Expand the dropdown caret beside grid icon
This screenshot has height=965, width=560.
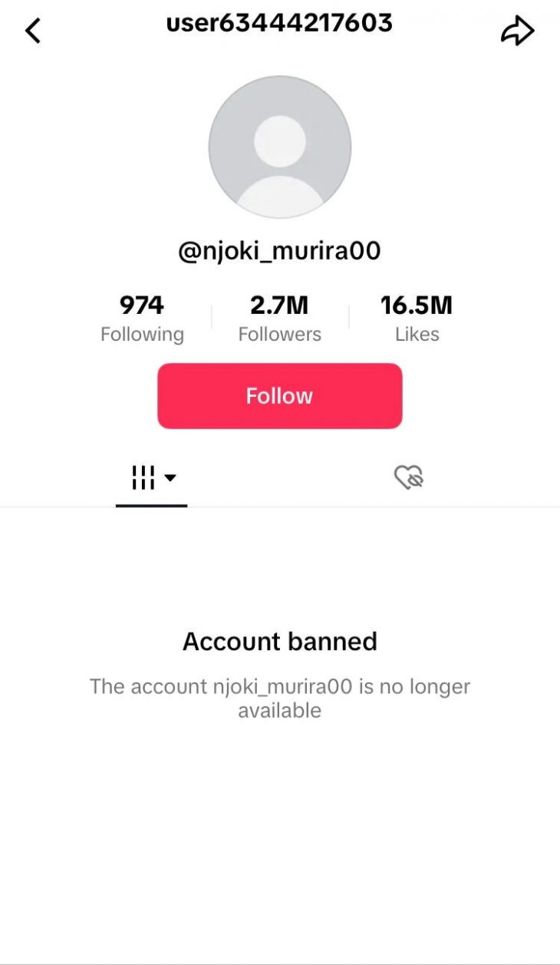pos(170,478)
